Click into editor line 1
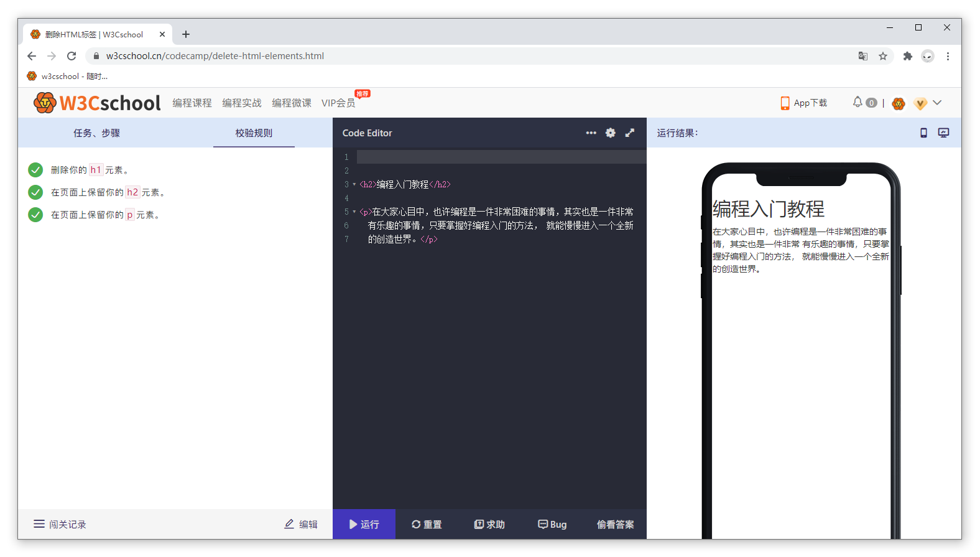980x557 pixels. point(501,157)
